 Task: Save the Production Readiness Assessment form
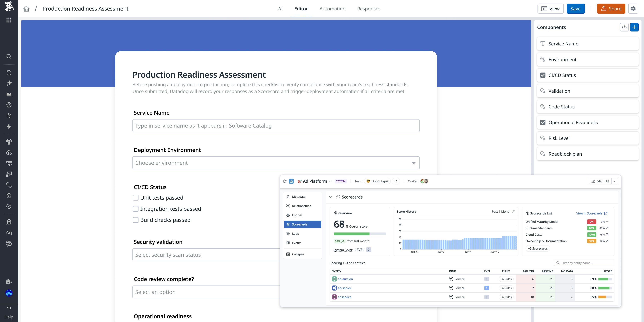tap(576, 9)
